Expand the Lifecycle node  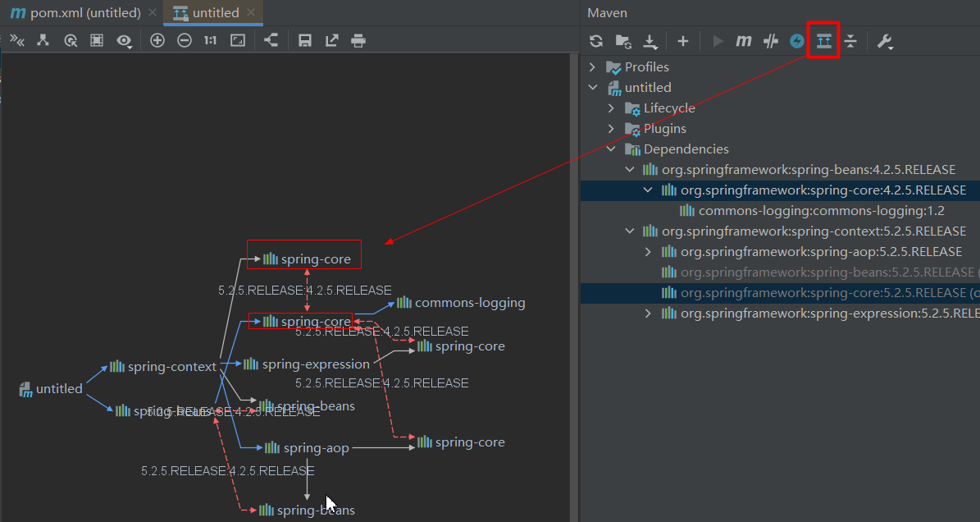(x=611, y=108)
